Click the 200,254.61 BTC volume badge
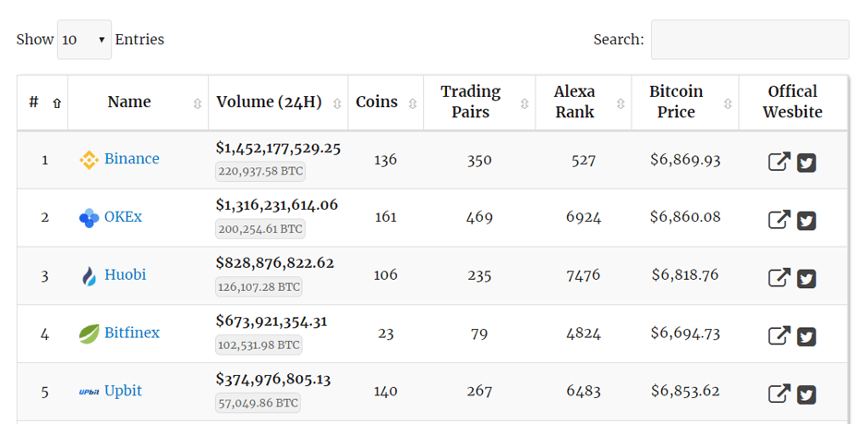Image resolution: width=868 pixels, height=424 pixels. click(x=260, y=228)
